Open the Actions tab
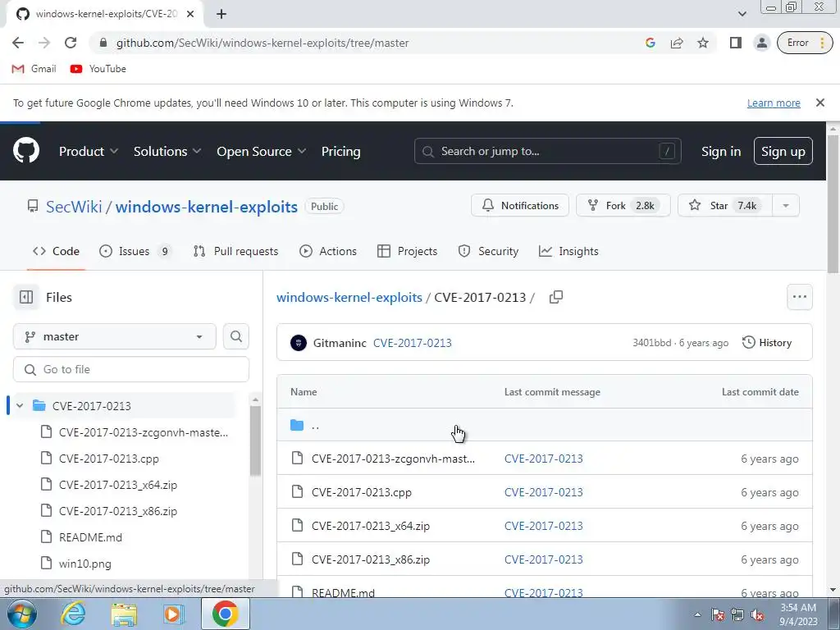 pyautogui.click(x=328, y=251)
